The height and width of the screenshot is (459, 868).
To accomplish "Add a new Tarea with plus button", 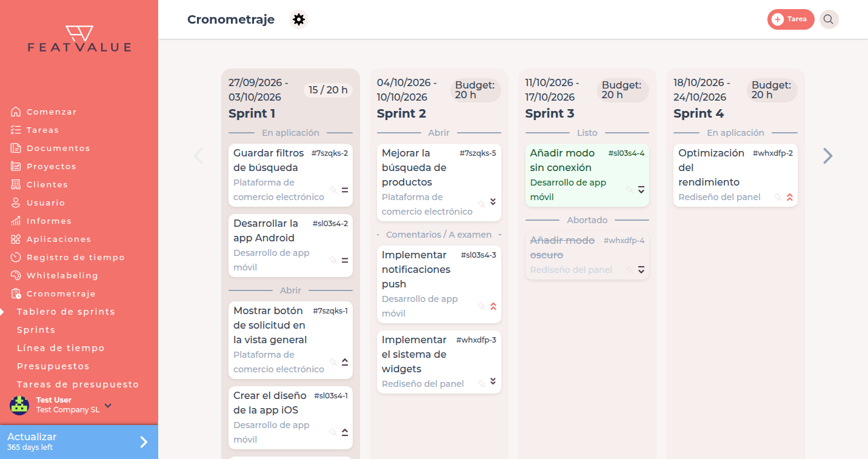I will pyautogui.click(x=790, y=19).
